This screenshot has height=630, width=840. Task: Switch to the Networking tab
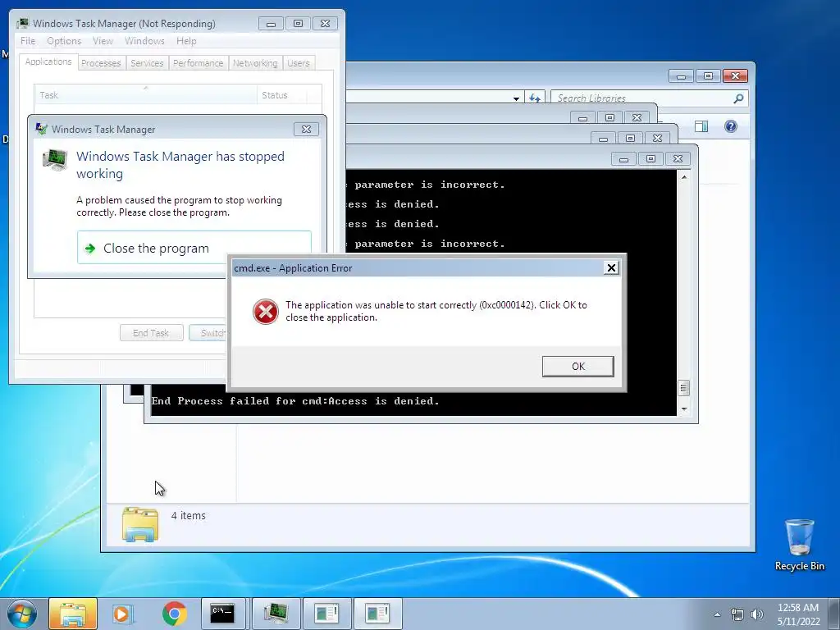[255, 63]
